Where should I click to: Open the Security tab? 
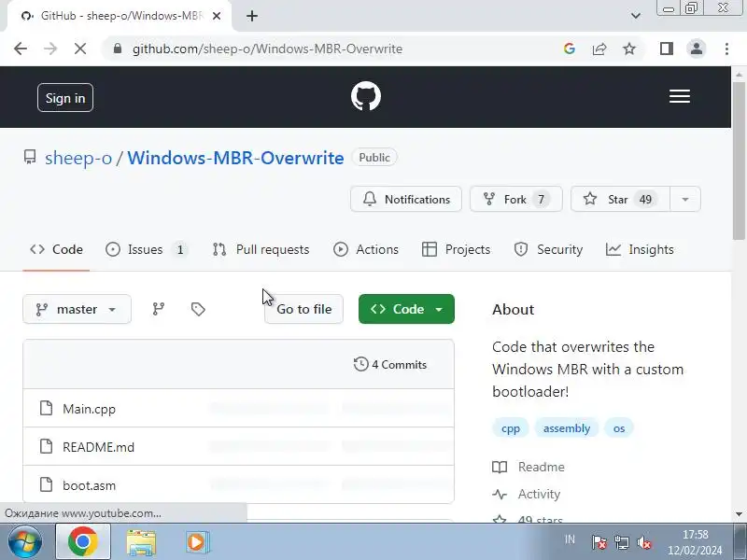coord(548,249)
